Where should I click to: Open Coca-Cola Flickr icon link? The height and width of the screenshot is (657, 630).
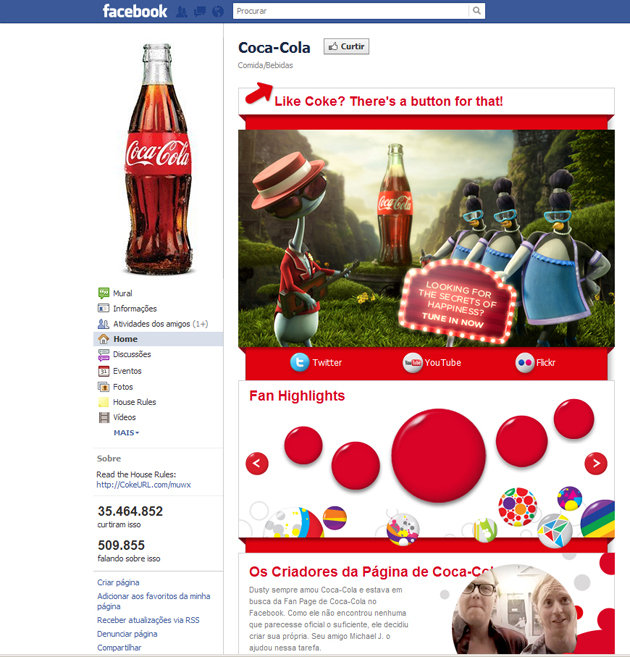pyautogui.click(x=525, y=362)
